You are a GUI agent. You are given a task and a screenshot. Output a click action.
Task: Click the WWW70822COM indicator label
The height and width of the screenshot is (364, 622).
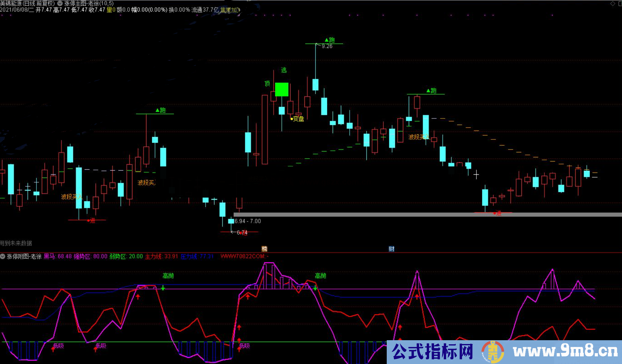(244, 256)
